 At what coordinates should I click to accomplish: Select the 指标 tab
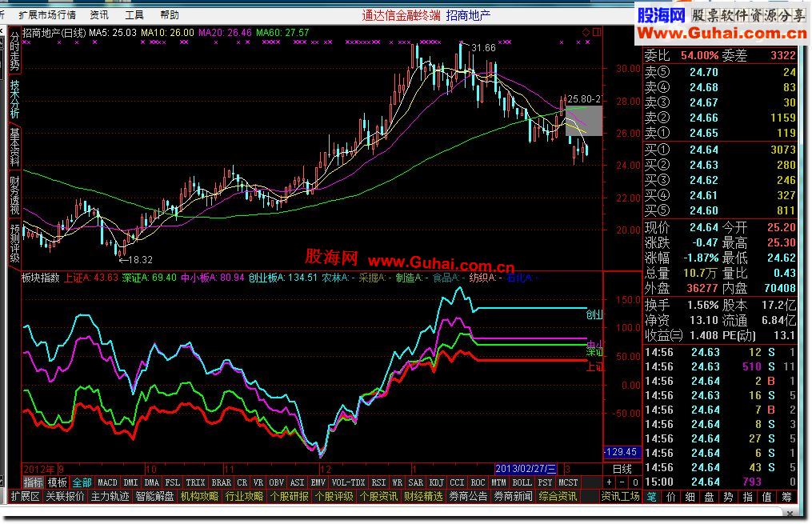coord(33,482)
